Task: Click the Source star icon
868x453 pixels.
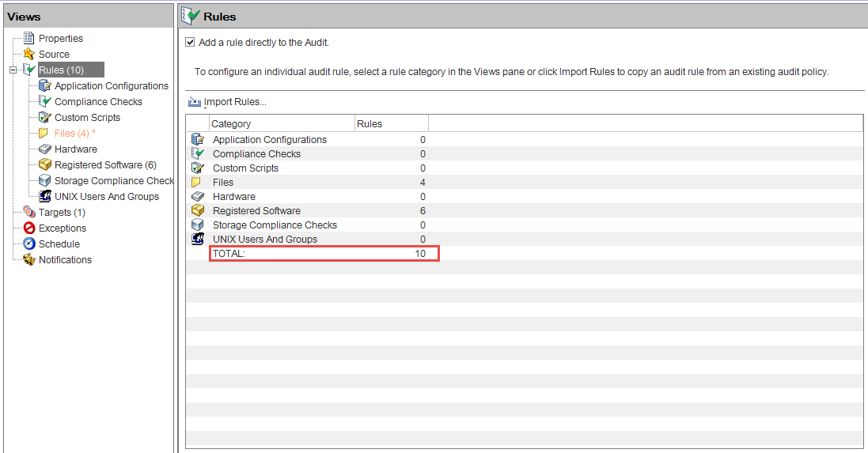Action: coord(28,55)
